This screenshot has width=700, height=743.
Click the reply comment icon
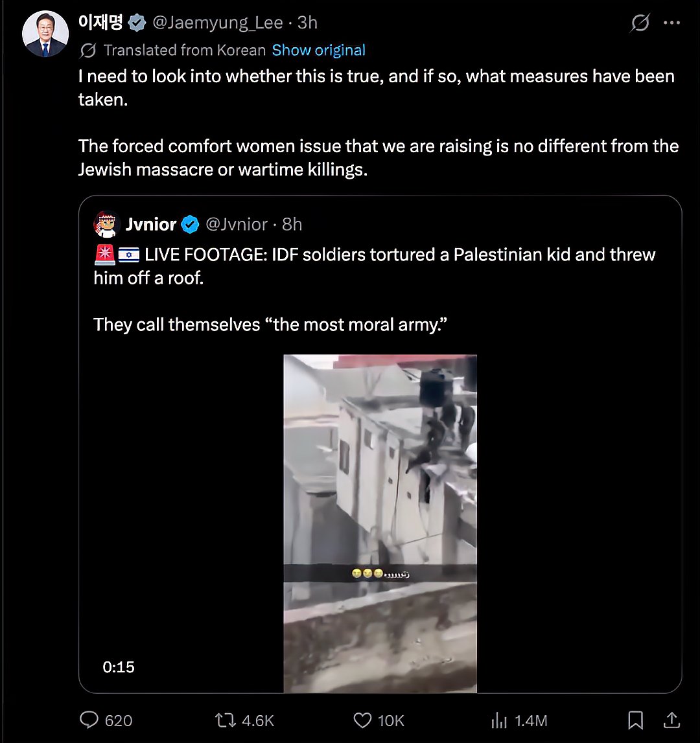coord(89,720)
